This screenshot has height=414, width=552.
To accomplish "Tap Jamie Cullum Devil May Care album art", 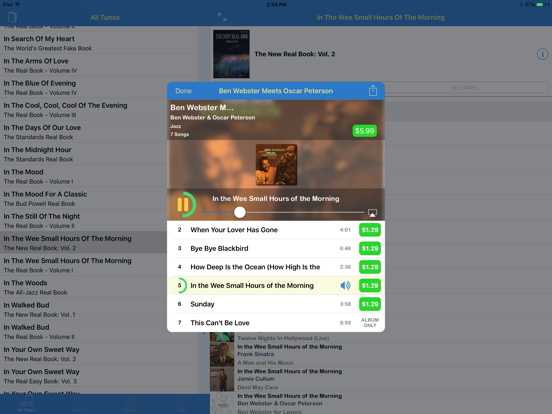I will (x=222, y=379).
